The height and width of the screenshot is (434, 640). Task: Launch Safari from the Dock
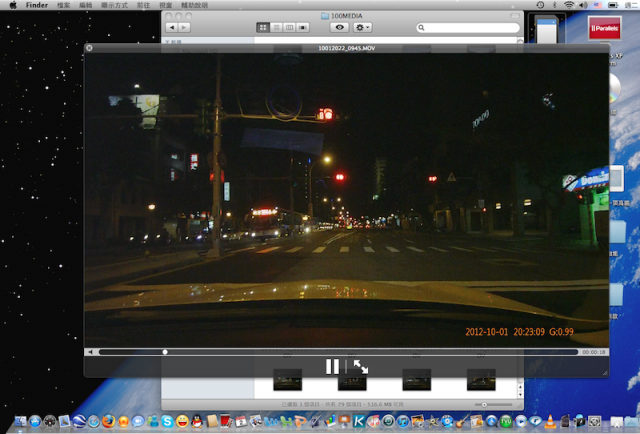tap(94, 421)
